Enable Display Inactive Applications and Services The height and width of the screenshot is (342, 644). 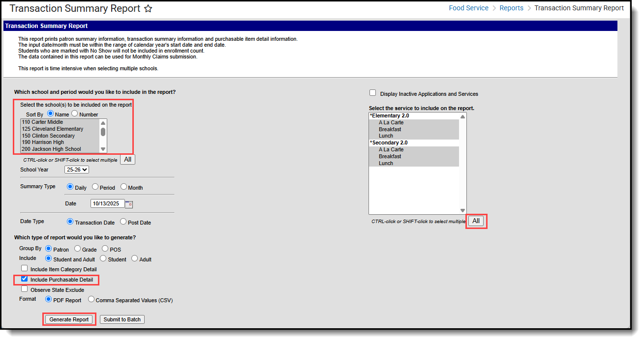coord(372,92)
